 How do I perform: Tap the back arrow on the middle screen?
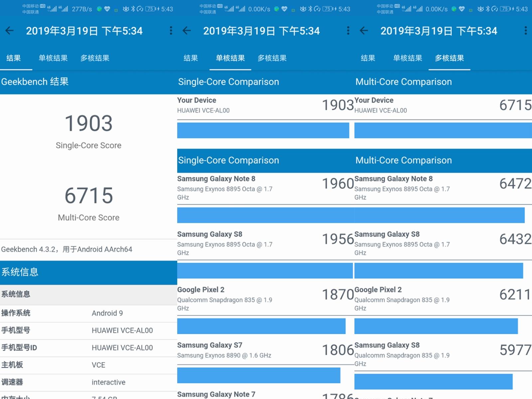[187, 31]
